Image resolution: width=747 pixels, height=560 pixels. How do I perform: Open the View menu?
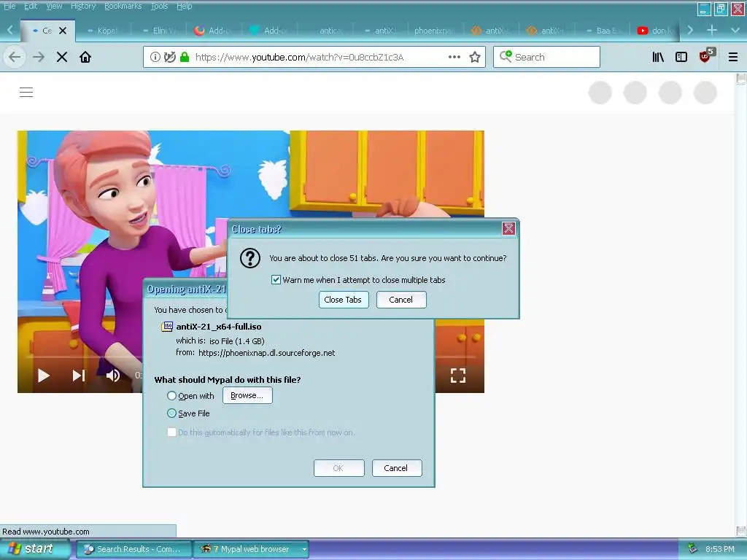pos(54,6)
